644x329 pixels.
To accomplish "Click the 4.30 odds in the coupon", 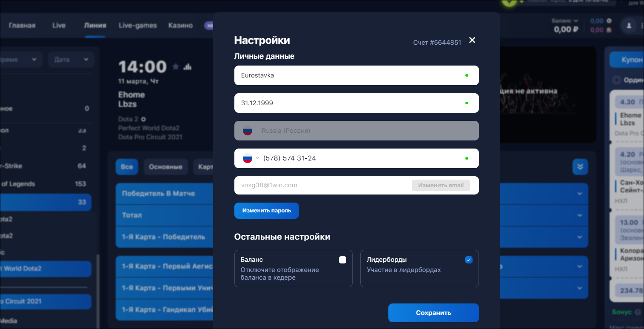I will pos(627,102).
